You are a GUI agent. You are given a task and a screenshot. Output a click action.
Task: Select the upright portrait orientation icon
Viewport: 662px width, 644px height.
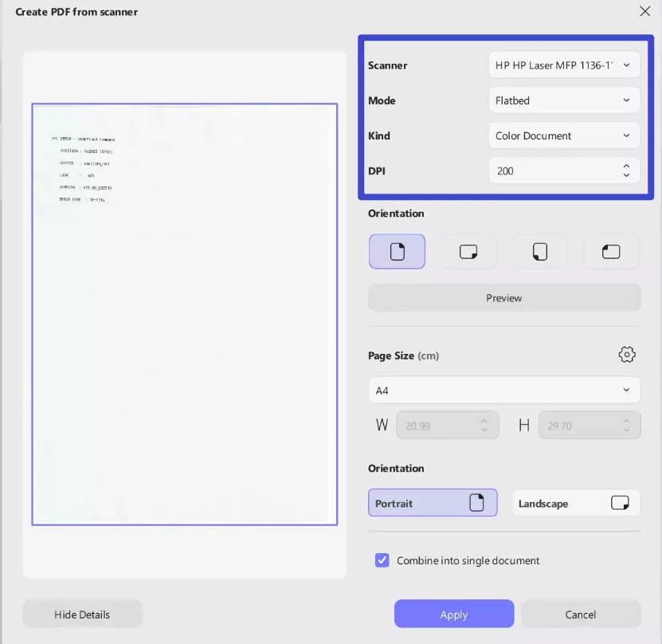397,251
